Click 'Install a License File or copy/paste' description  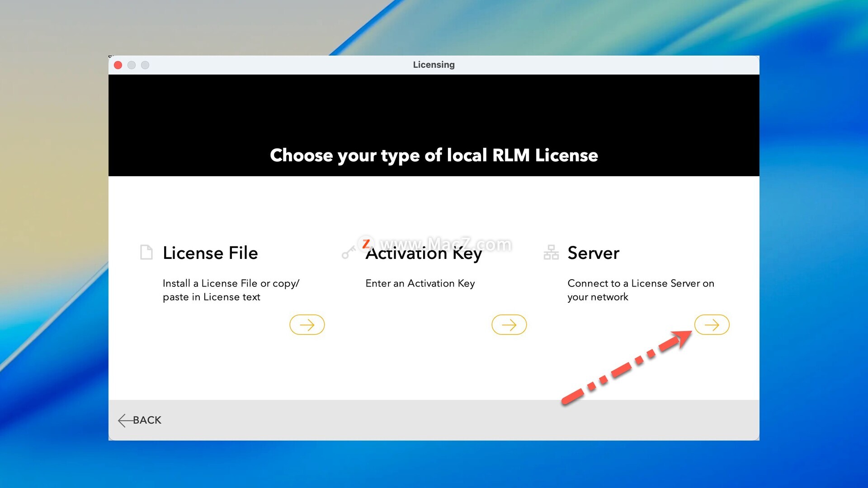(x=231, y=290)
